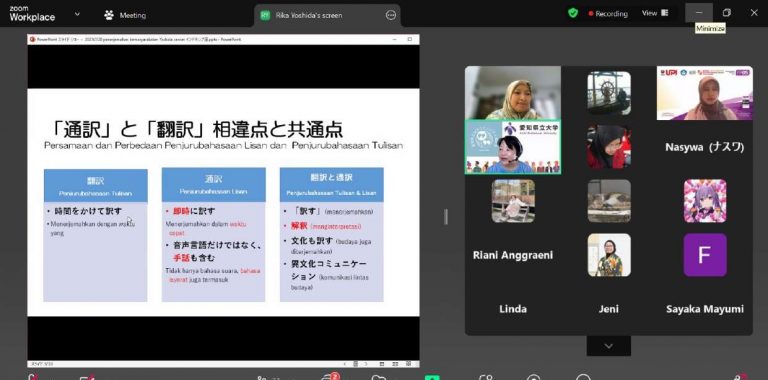Click the bullet 音声言語だけではなく
This screenshot has width=768, height=380.
(217, 245)
